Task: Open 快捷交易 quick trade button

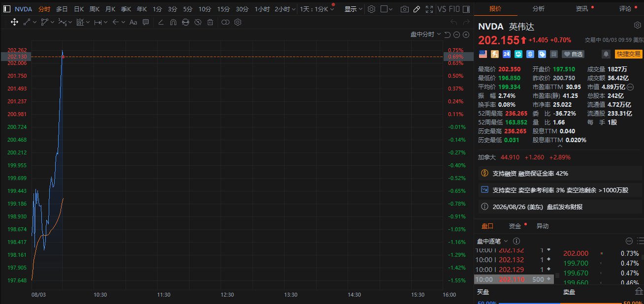Action: click(629, 54)
